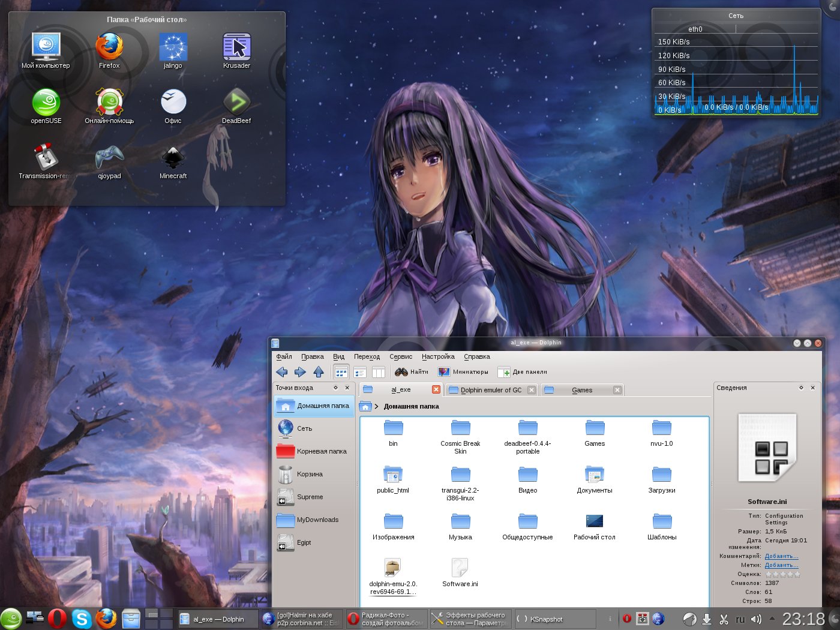Select the Software.ini file
Screen dimensions: 840x630
pyautogui.click(x=460, y=573)
